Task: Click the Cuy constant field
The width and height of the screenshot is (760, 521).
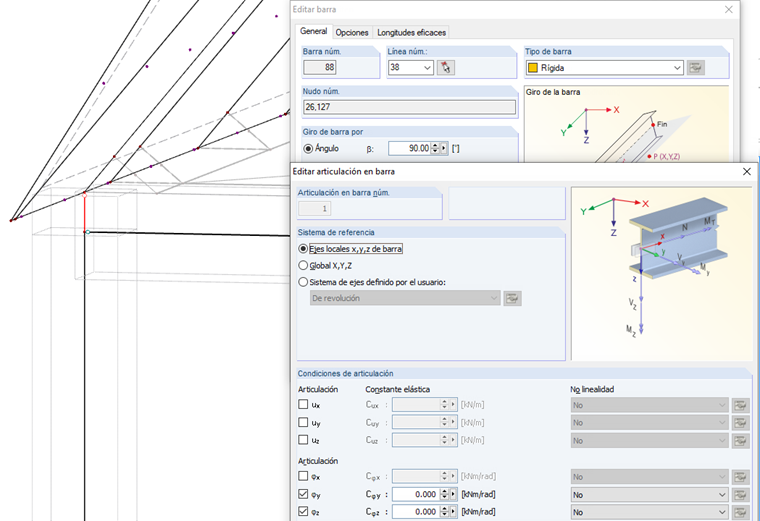Action: click(x=415, y=423)
